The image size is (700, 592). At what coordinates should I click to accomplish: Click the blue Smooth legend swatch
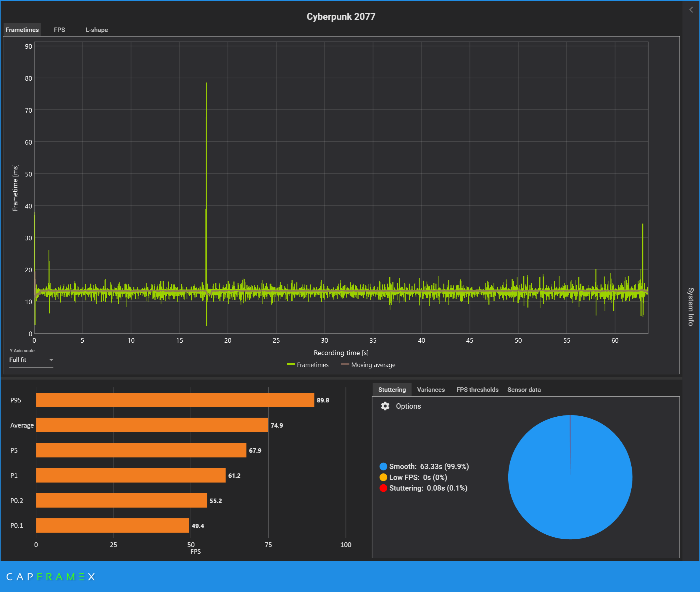[x=383, y=467]
